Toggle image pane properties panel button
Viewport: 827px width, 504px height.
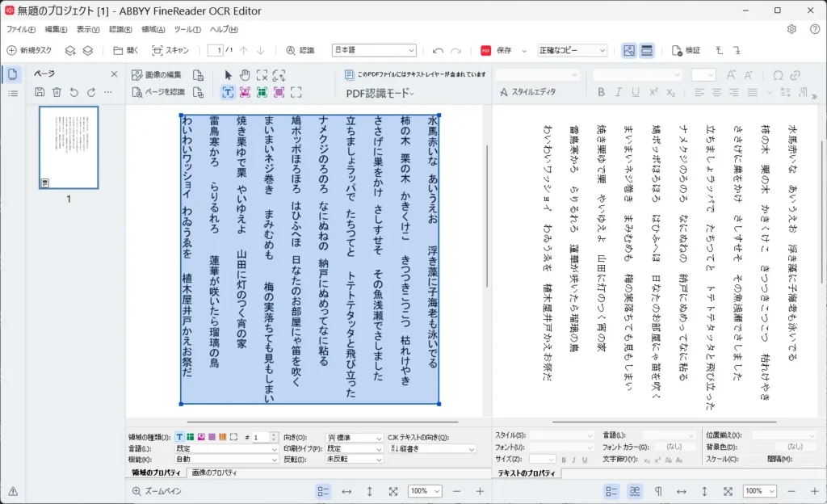click(323, 491)
